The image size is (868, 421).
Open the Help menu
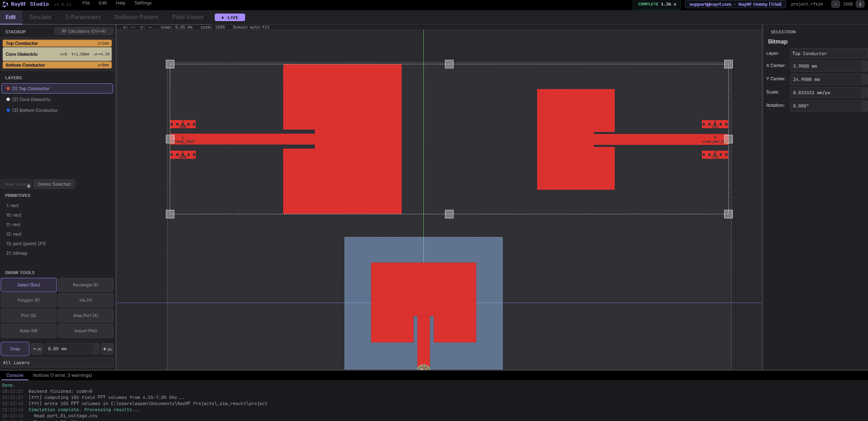120,3
